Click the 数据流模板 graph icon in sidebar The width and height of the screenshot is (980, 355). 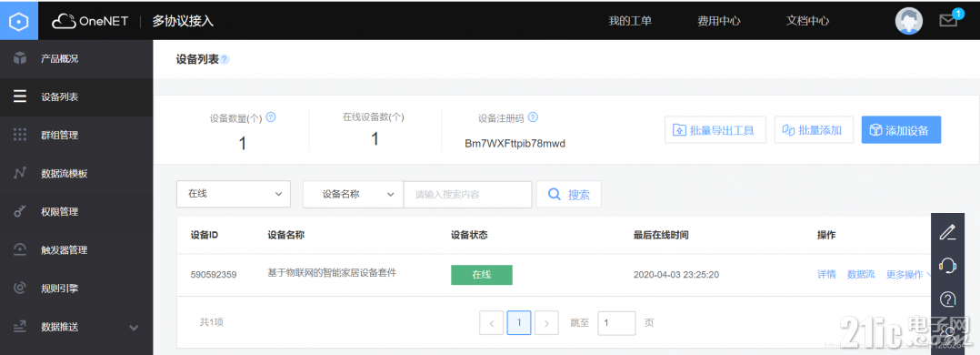[x=20, y=174]
